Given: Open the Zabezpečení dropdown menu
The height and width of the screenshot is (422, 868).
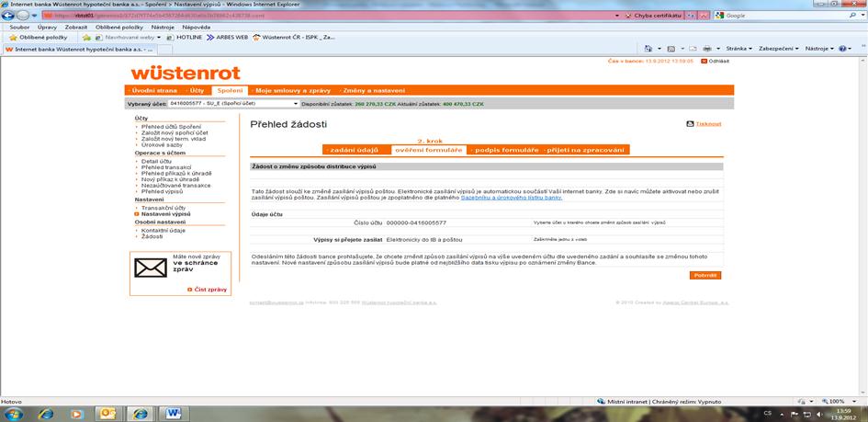Looking at the screenshot, I should coord(778,49).
